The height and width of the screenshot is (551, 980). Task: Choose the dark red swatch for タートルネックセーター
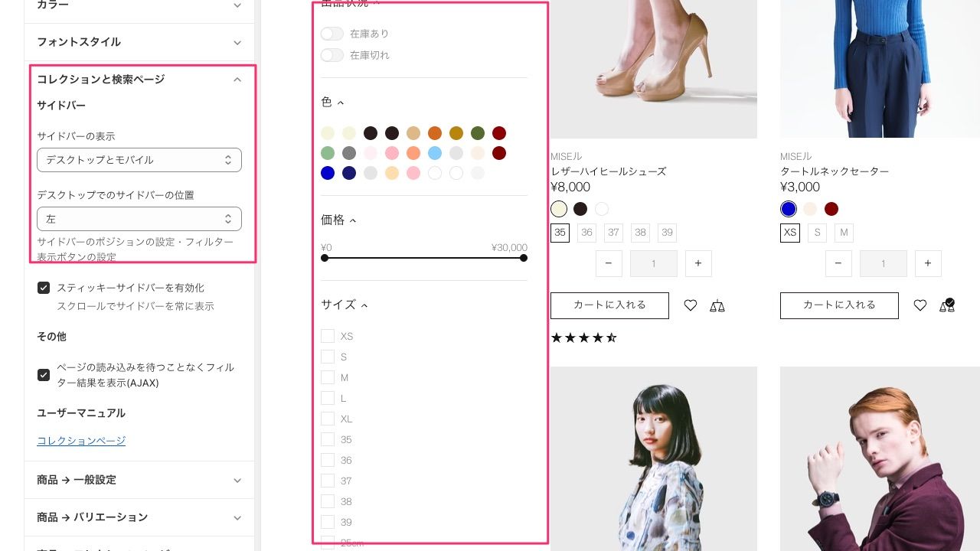click(x=831, y=209)
